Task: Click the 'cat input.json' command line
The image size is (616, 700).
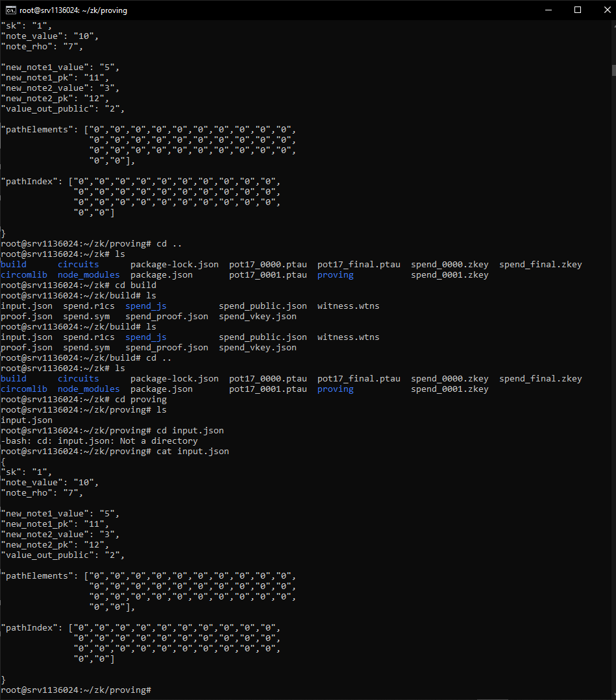Action: coord(115,452)
